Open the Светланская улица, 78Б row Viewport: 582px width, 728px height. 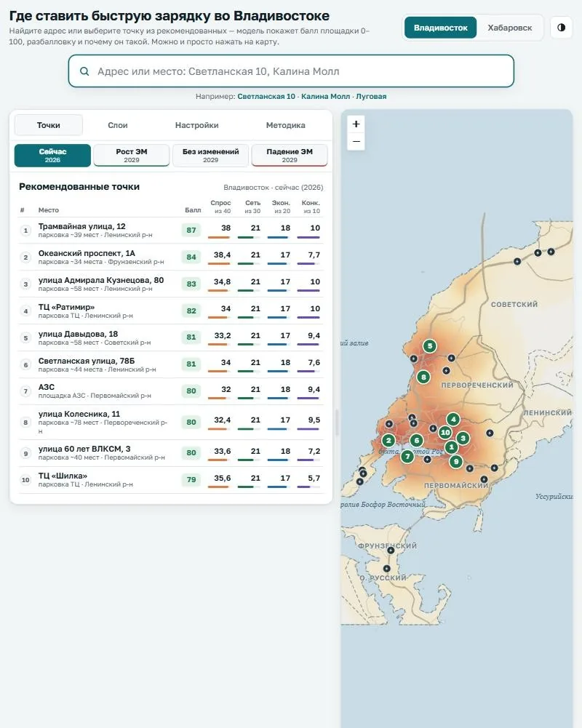tap(171, 365)
